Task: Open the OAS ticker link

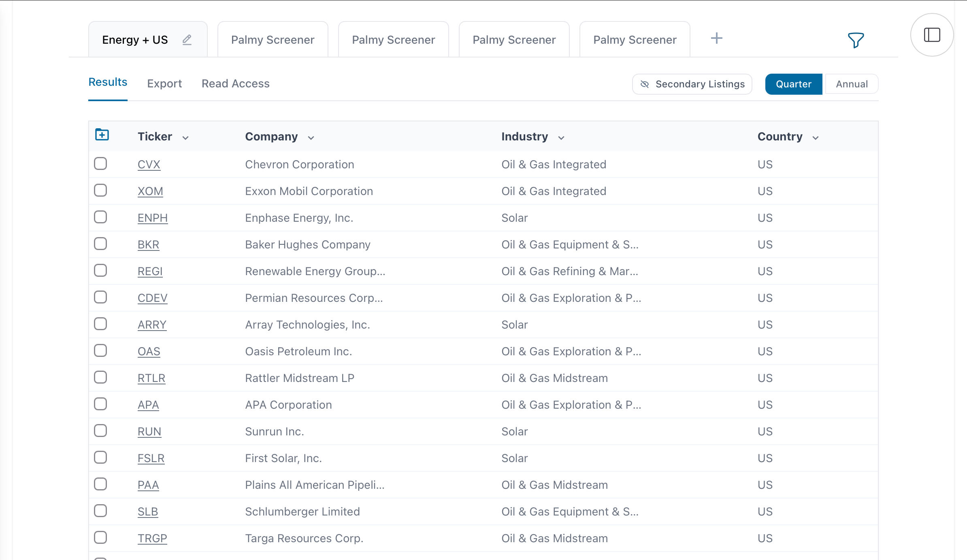Action: [x=149, y=352]
